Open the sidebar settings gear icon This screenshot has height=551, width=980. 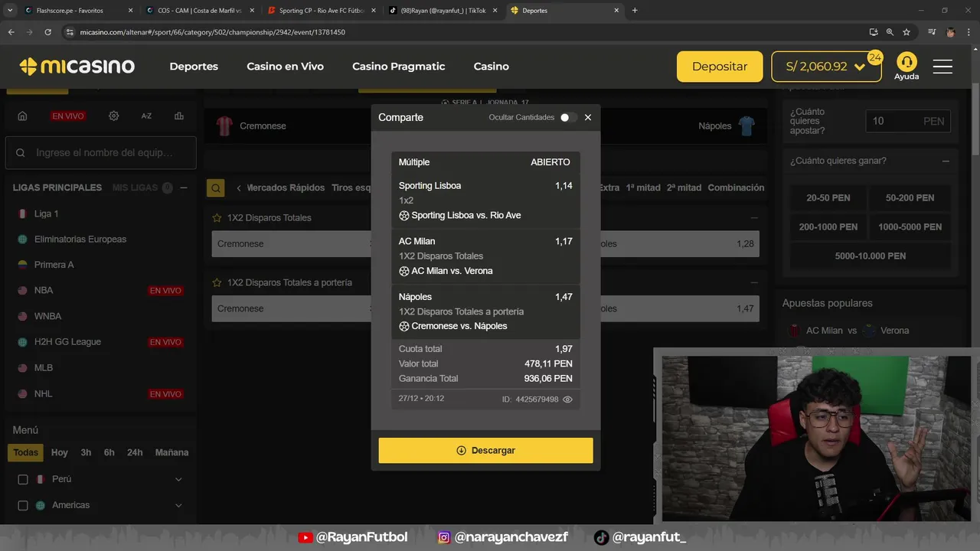pos(113,116)
